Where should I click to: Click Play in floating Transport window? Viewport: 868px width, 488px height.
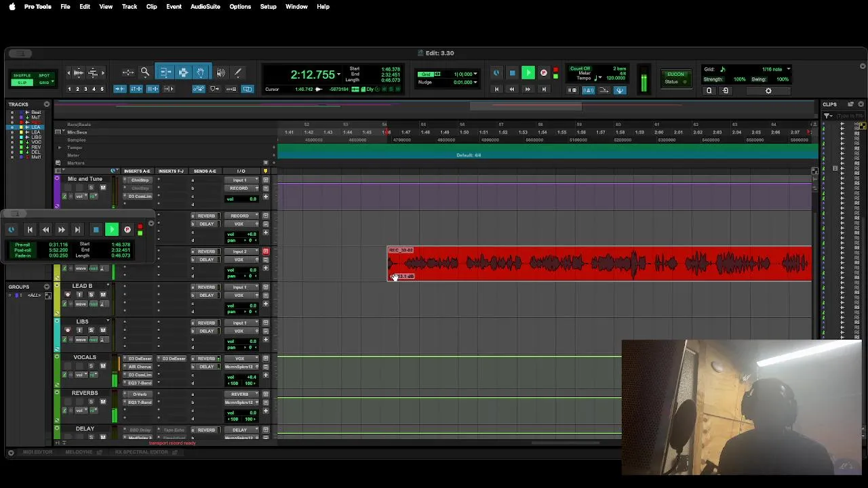tap(112, 230)
